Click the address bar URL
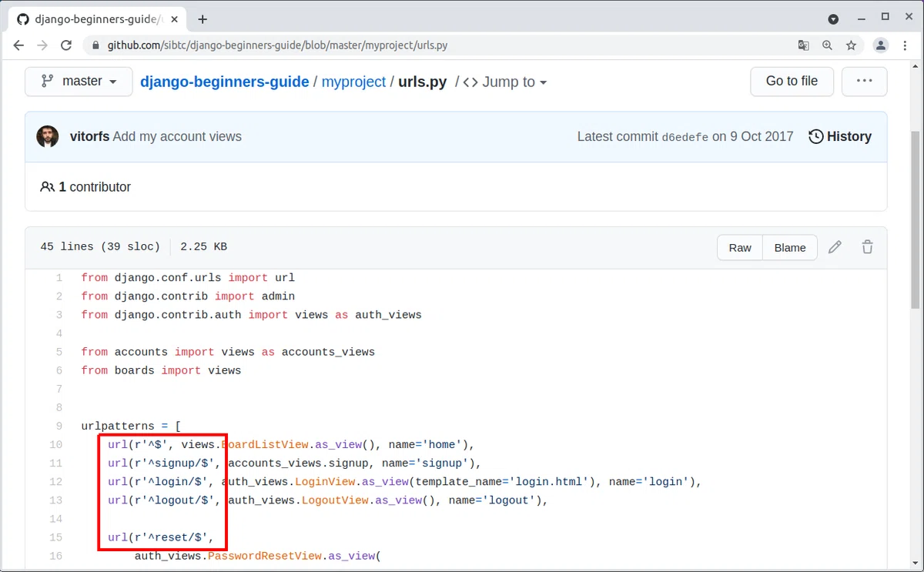The image size is (924, 572). [x=277, y=45]
